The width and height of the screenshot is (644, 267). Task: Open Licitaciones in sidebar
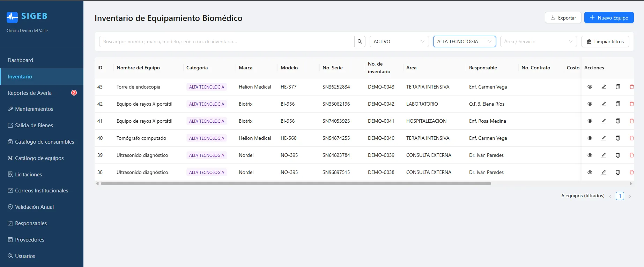point(42,174)
